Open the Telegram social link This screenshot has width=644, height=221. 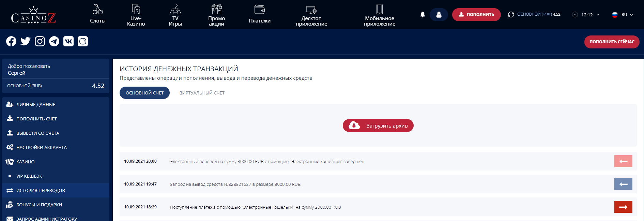54,41
